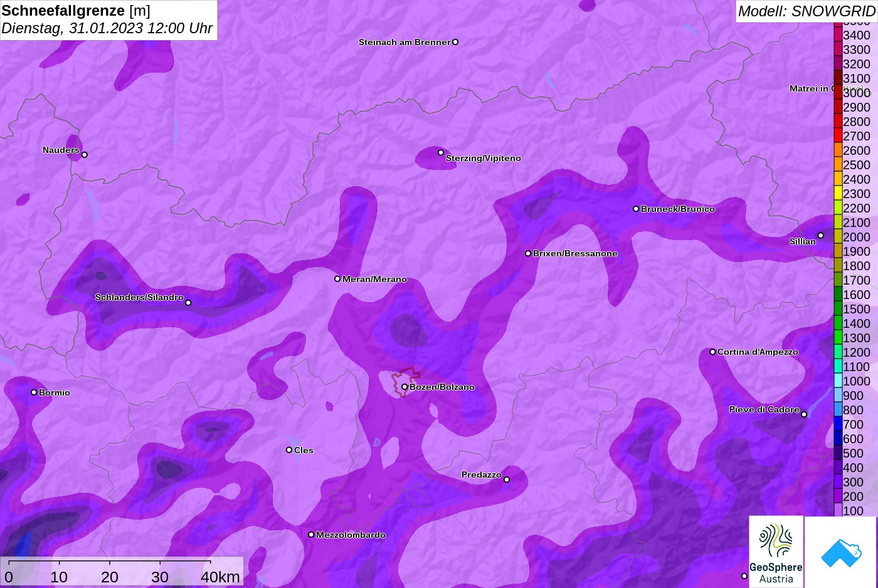Image resolution: width=878 pixels, height=588 pixels.
Task: Click the purple 200 legend swatch
Action: [838, 496]
